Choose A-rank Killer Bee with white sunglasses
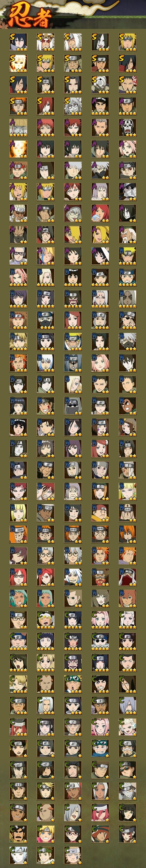This screenshot has height=868, width=146. (x=18, y=213)
